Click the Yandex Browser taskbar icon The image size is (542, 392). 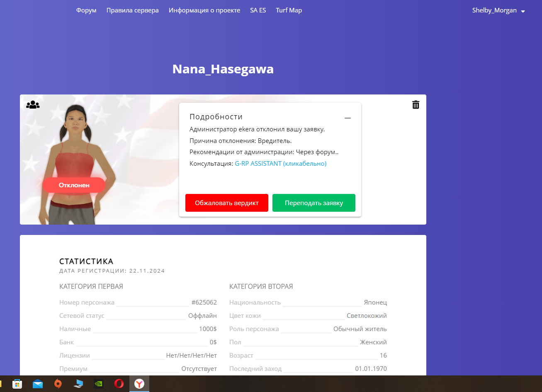[139, 384]
